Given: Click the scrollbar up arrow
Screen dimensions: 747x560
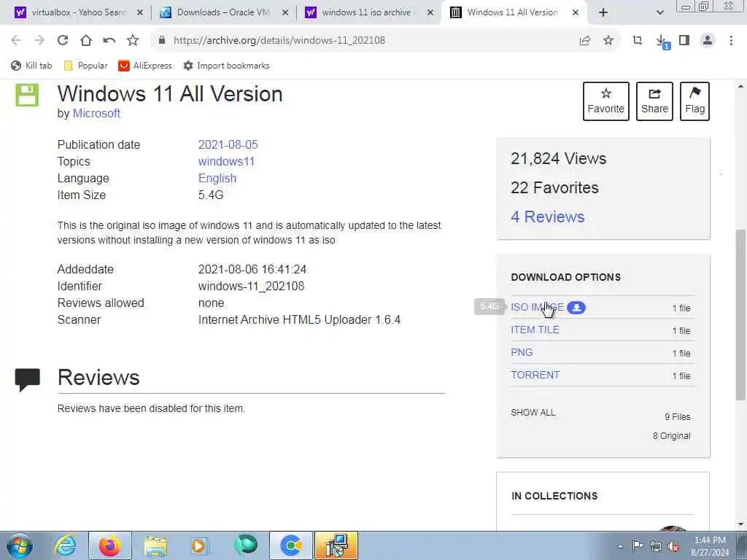Looking at the screenshot, I should (740, 87).
